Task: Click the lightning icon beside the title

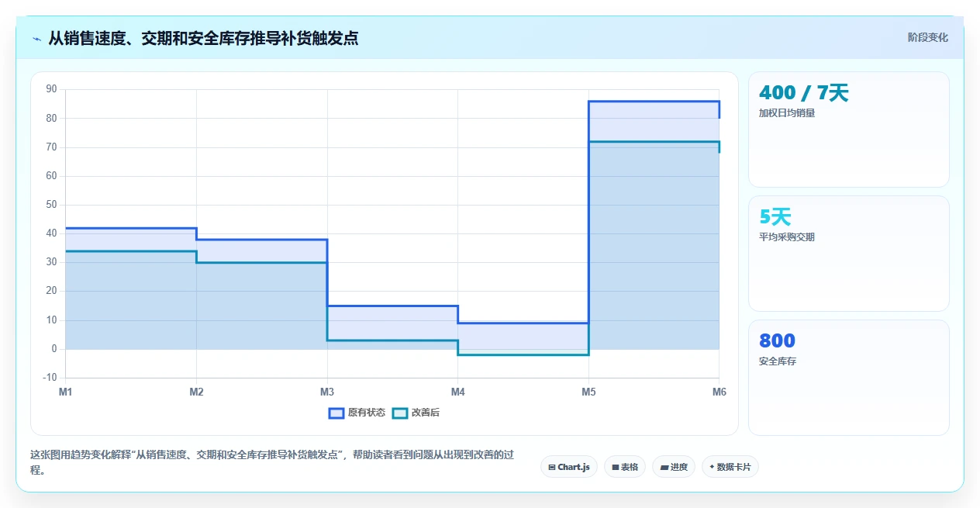Action: tap(37, 39)
